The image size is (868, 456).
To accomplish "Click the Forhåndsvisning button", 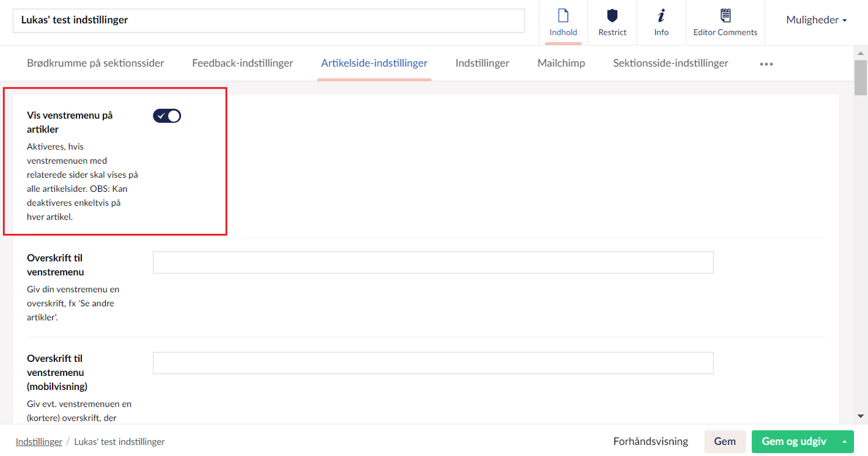I will 650,441.
